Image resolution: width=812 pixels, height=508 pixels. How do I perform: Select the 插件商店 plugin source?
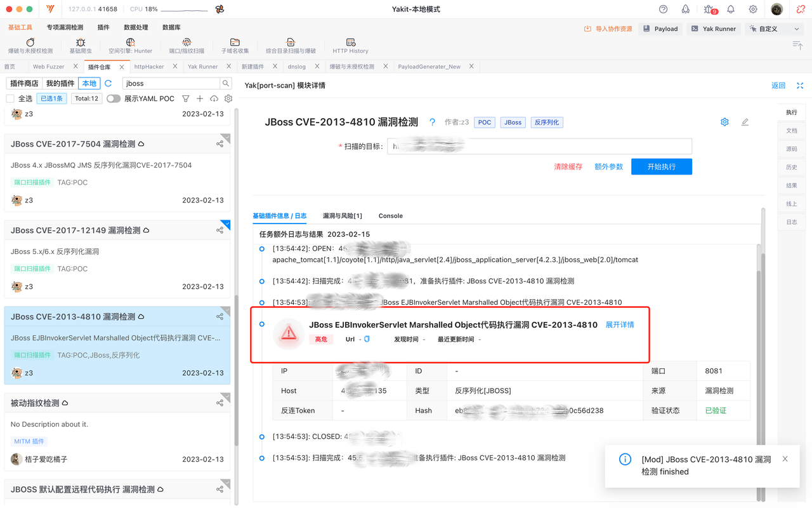tap(24, 83)
